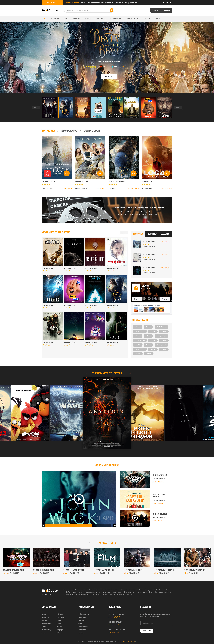Open Google Plus icon in top header
Screen dimensions: 214x644
(171, 3)
